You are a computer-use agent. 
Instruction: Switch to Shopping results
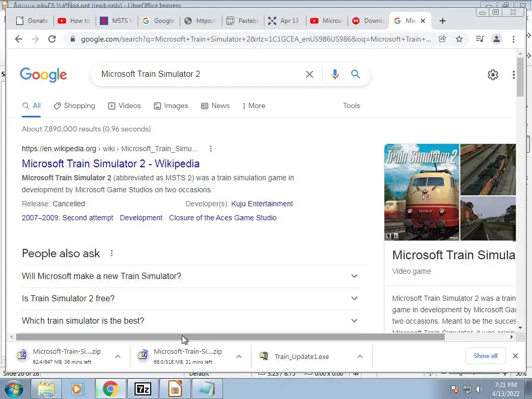point(74,106)
